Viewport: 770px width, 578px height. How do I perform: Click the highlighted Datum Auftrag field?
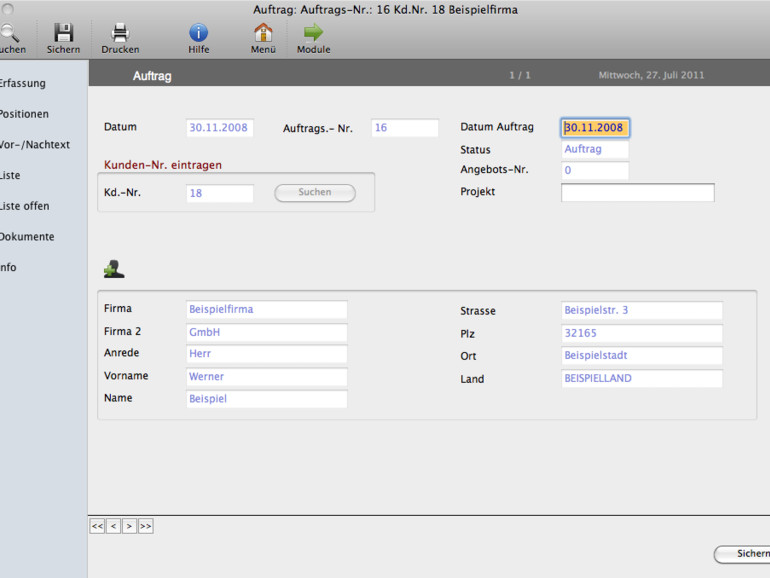(x=595, y=128)
